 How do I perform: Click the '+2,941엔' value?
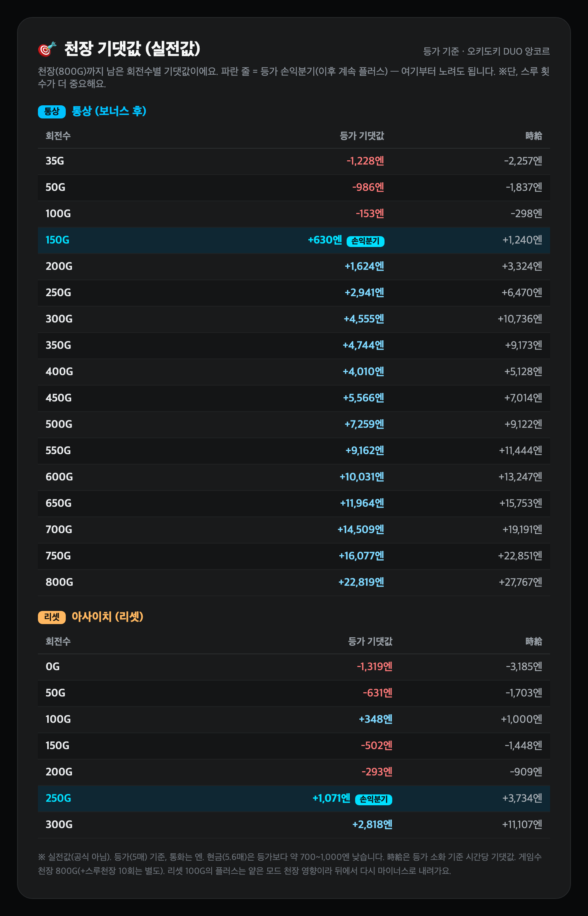[x=364, y=293]
